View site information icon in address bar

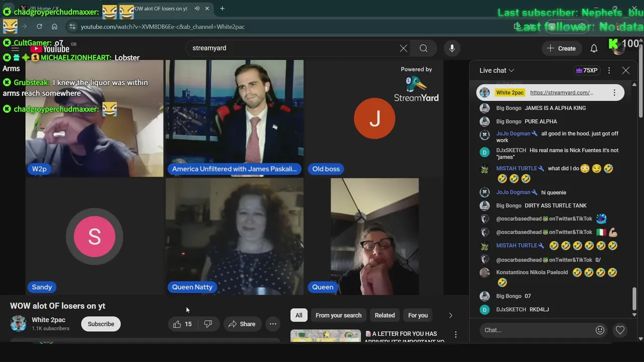click(72, 27)
